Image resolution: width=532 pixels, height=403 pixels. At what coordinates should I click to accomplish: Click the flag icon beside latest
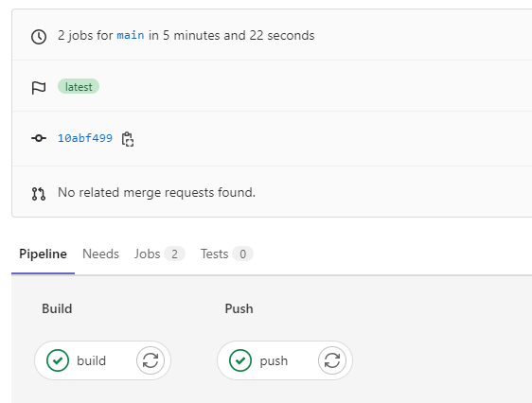[39, 88]
